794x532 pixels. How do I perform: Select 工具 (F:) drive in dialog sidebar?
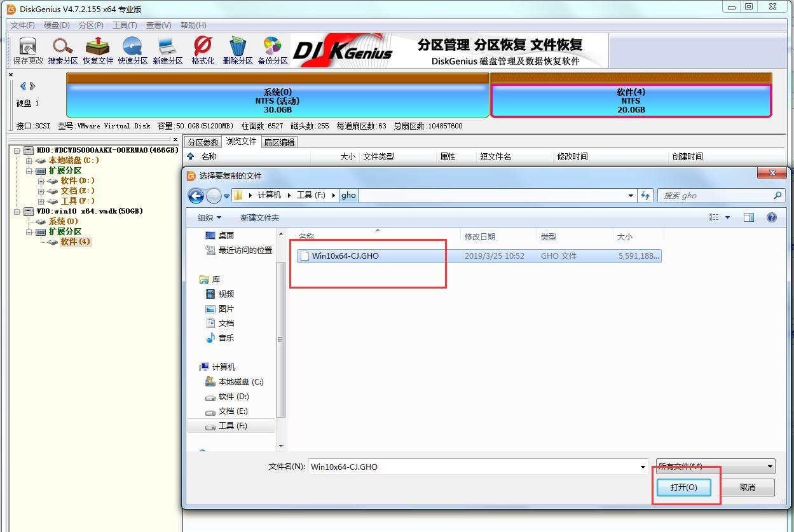tap(231, 426)
